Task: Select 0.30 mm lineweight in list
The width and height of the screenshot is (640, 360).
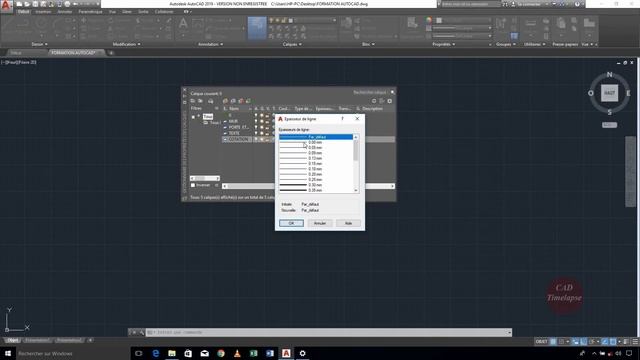Action: pyautogui.click(x=316, y=185)
